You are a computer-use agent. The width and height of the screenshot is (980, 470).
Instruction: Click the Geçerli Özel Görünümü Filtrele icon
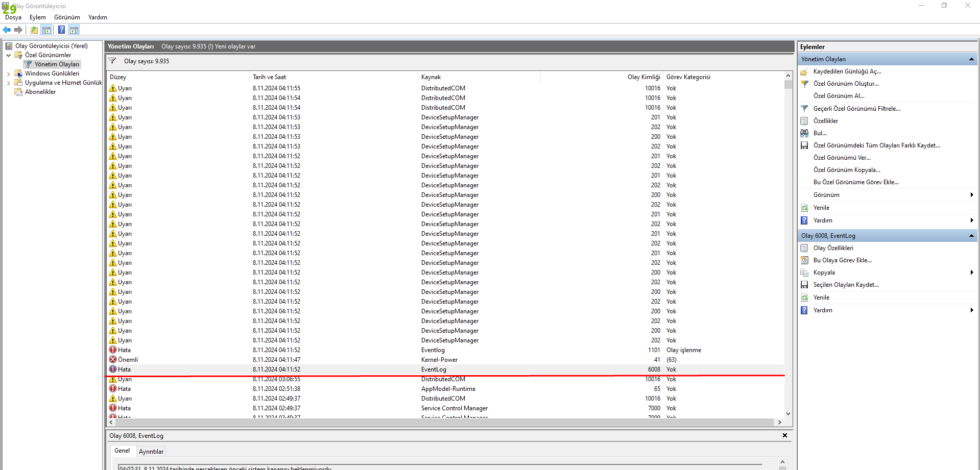click(804, 109)
